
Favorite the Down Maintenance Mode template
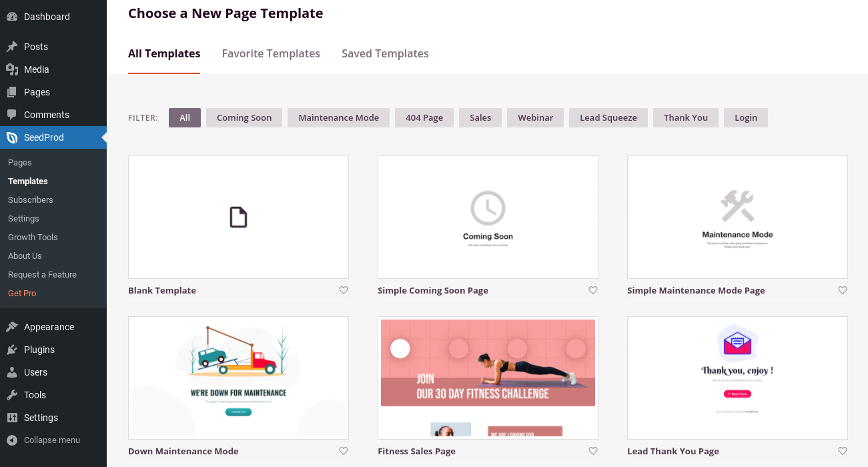(x=344, y=451)
